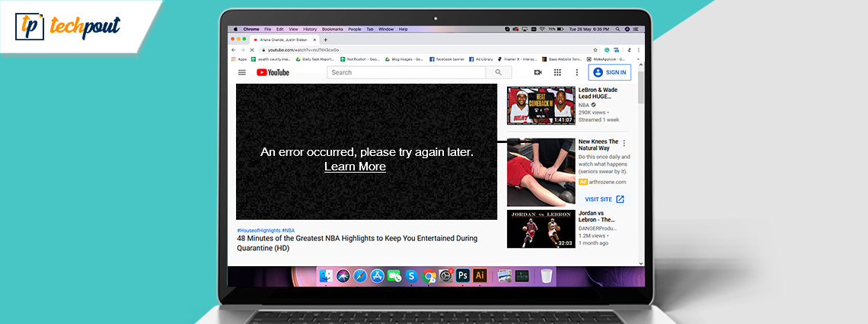
Task: Click the VISIT SITE ad button
Action: [605, 199]
